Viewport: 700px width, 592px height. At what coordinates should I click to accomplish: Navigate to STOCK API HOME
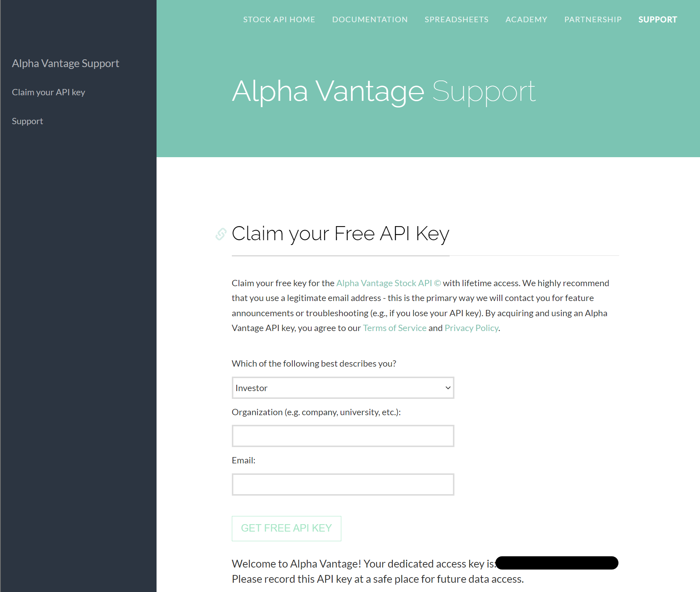click(x=279, y=19)
